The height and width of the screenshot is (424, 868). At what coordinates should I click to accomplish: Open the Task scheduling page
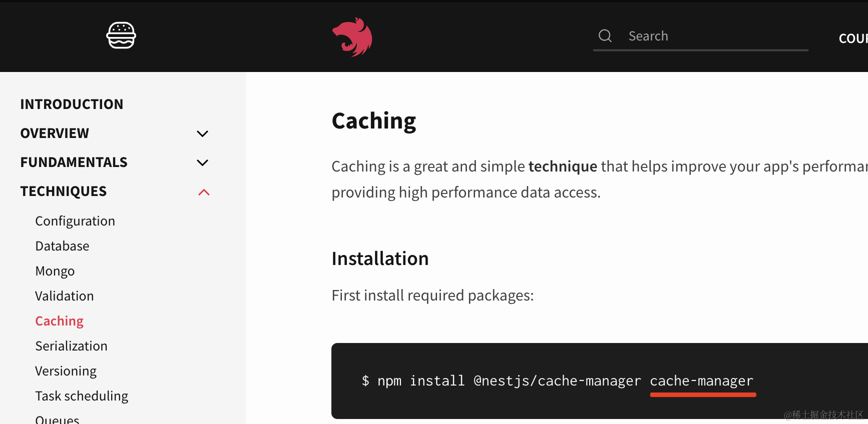pos(82,396)
